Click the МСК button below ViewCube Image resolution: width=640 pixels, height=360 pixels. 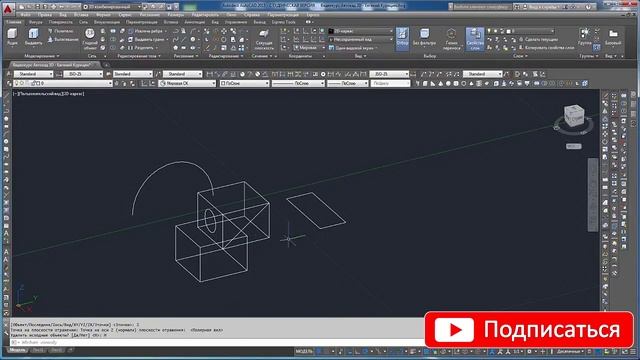coord(573,146)
